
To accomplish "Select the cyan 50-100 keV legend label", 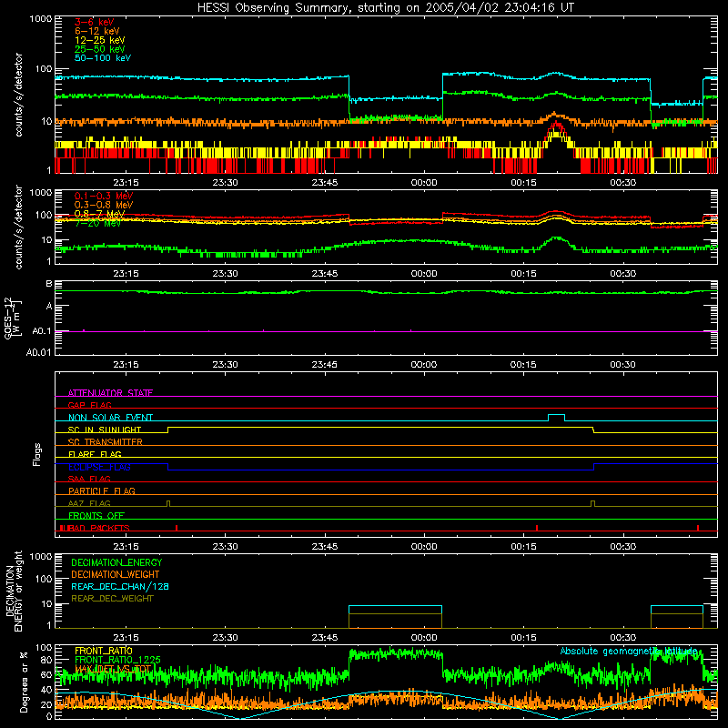I will tap(103, 58).
